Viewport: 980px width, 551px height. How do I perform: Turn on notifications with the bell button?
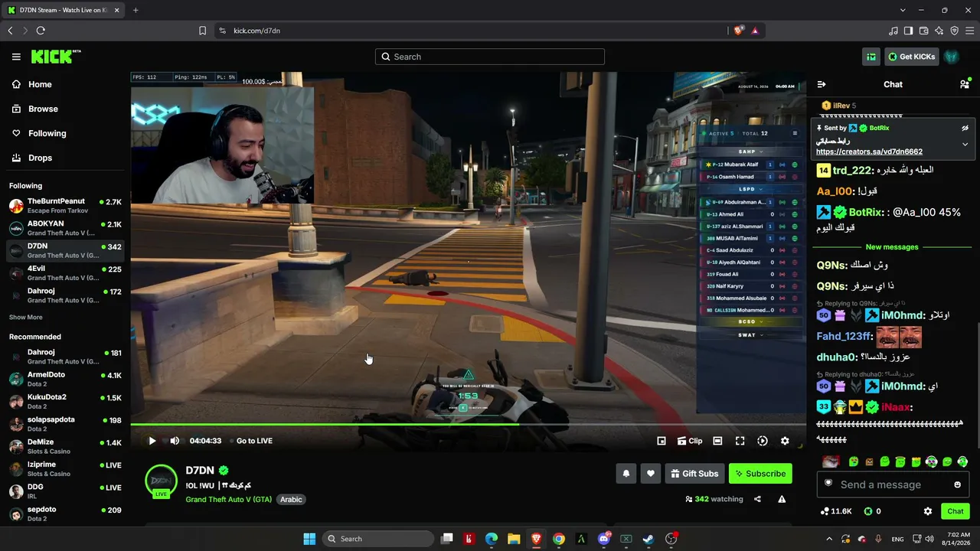[x=626, y=474]
